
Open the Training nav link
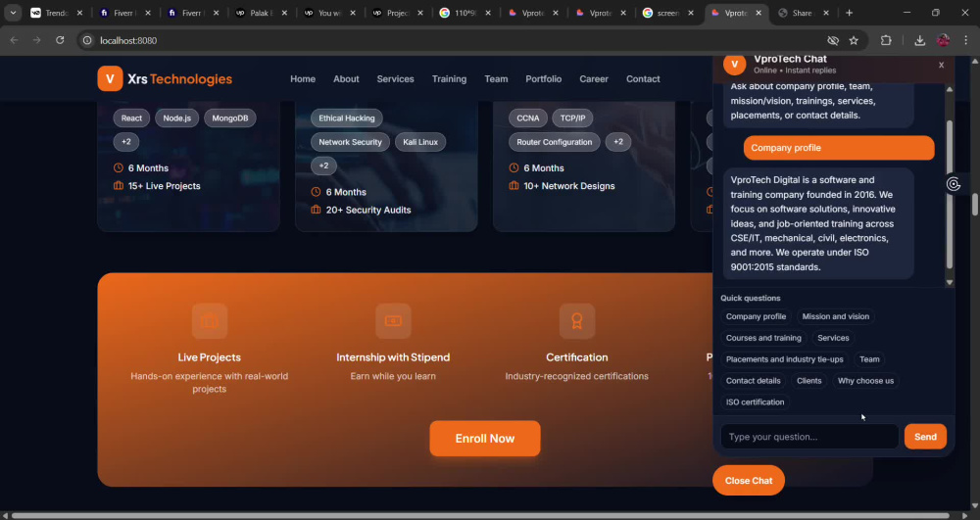(449, 78)
